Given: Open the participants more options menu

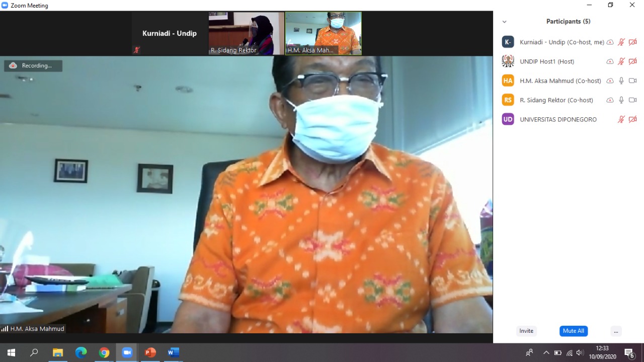Looking at the screenshot, I should 616,331.
